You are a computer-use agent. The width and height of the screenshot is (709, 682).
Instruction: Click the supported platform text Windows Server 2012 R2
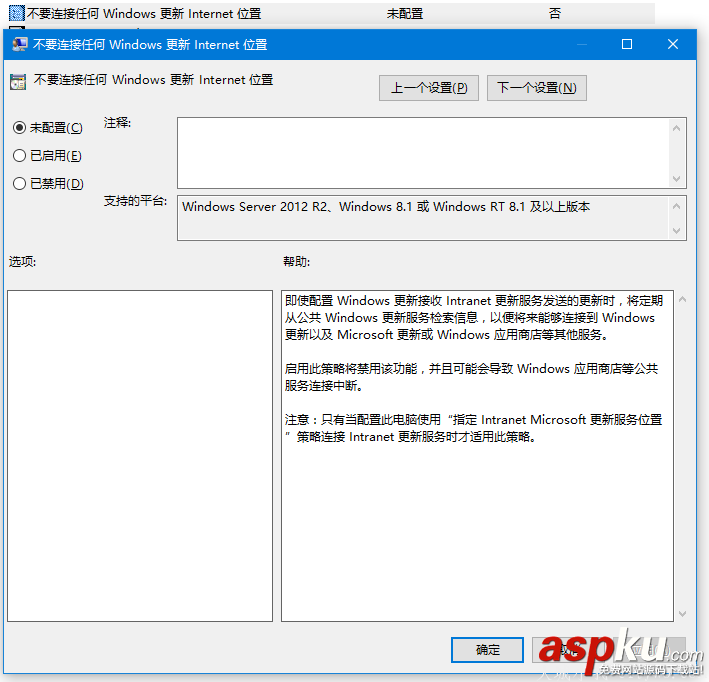coord(386,207)
